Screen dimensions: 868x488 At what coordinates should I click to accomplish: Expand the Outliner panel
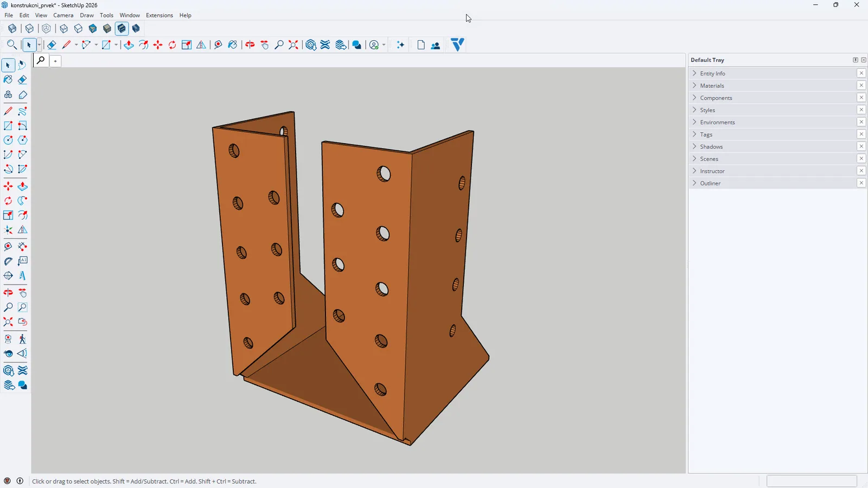[772, 183]
